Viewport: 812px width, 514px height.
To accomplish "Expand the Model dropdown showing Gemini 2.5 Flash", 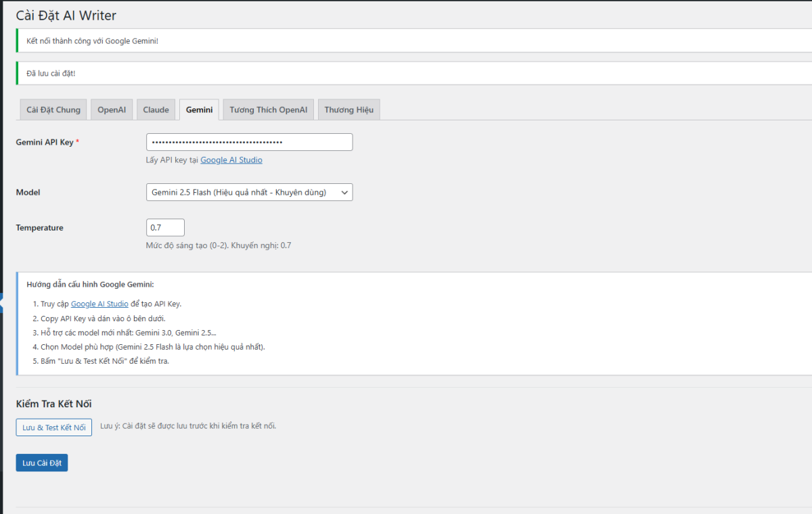I will (249, 193).
